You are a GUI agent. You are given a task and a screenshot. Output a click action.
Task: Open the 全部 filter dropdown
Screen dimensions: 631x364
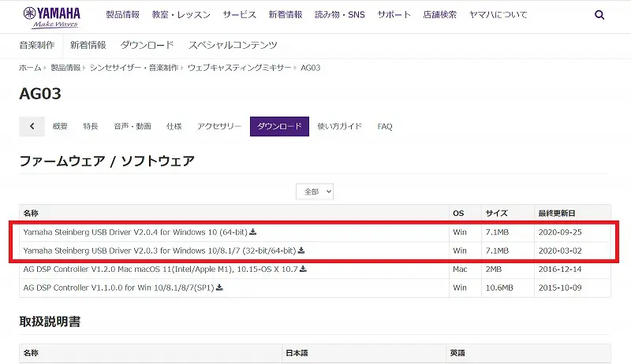[315, 191]
